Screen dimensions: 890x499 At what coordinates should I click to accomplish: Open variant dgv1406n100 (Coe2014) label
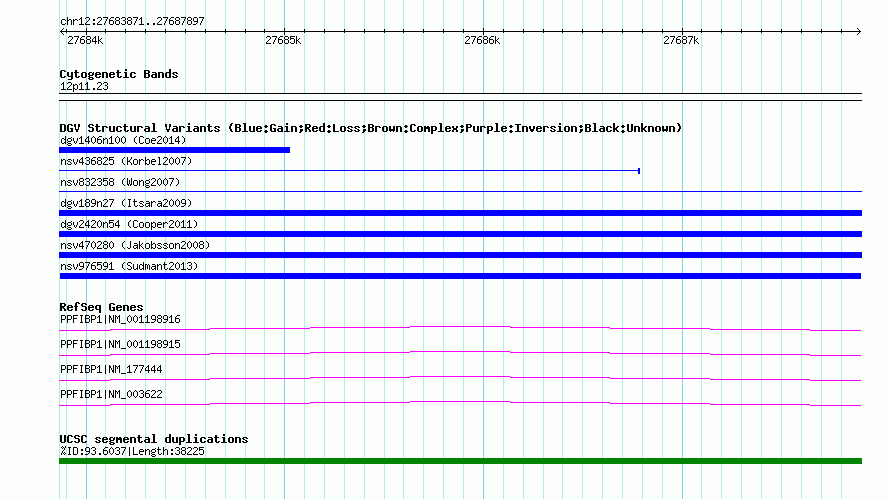tap(123, 140)
